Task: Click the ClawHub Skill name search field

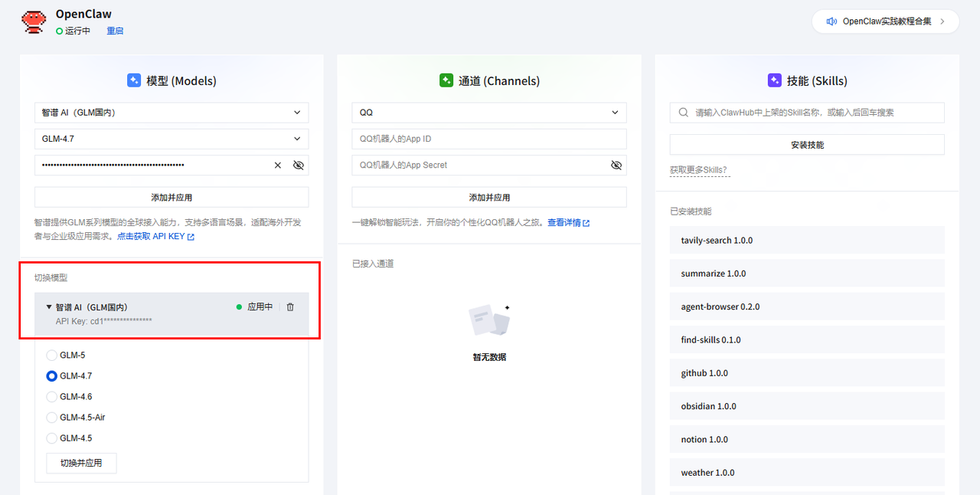Action: (x=807, y=113)
